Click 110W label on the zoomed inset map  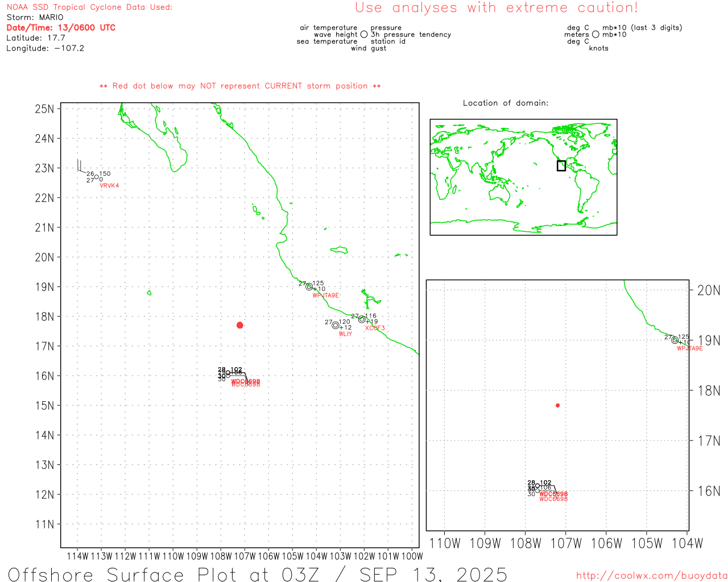pyautogui.click(x=445, y=543)
